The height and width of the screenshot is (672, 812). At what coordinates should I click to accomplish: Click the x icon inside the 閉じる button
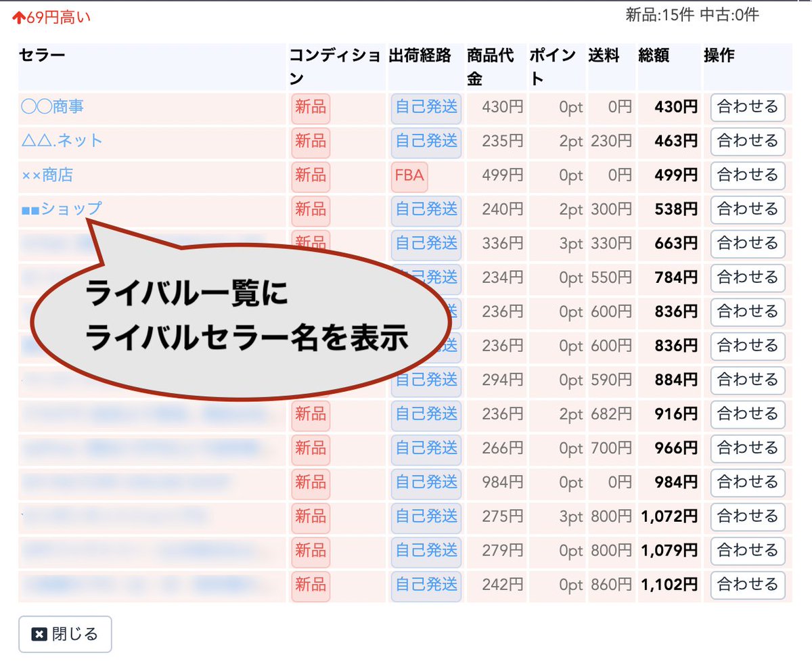pos(39,635)
